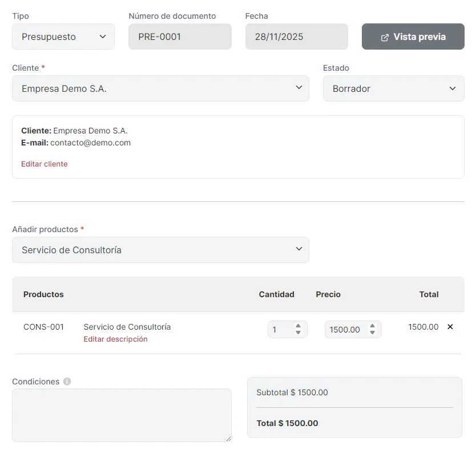The height and width of the screenshot is (450, 476).
Task: Increase Cantidad with the up arrow
Action: 298,326
